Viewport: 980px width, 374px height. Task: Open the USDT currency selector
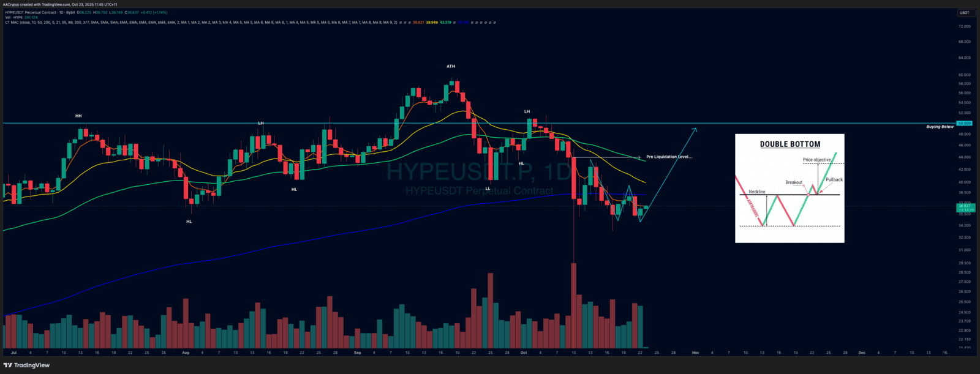965,12
